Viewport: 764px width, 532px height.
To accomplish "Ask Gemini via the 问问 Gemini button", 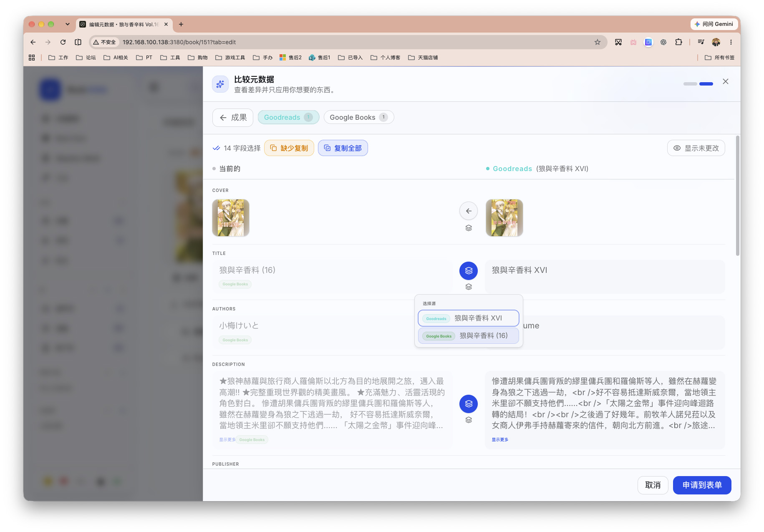I will point(714,24).
